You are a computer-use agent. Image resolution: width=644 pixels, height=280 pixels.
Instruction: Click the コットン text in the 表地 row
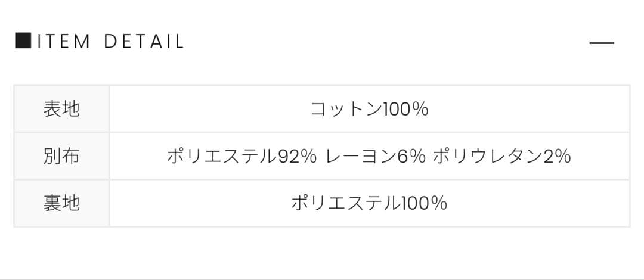(346, 110)
